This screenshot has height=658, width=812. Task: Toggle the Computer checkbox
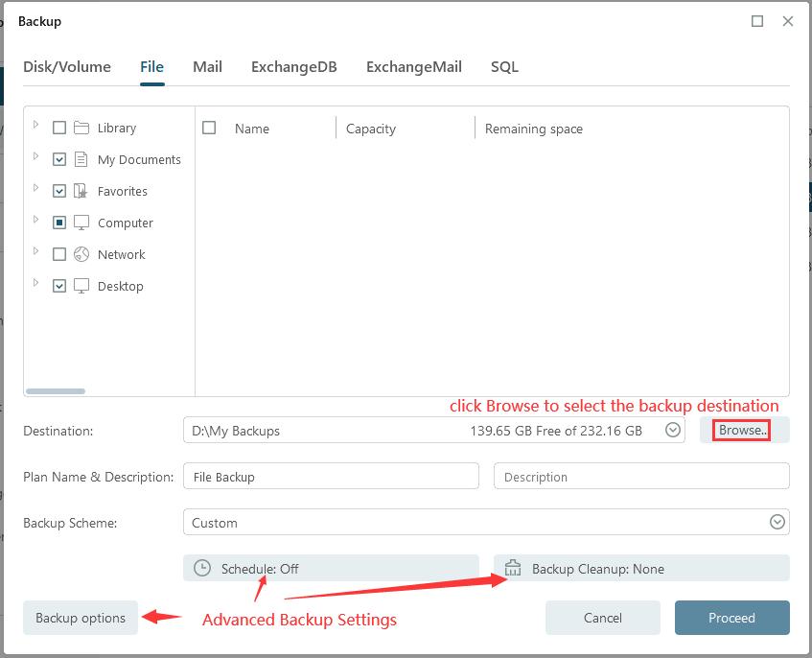tap(59, 223)
